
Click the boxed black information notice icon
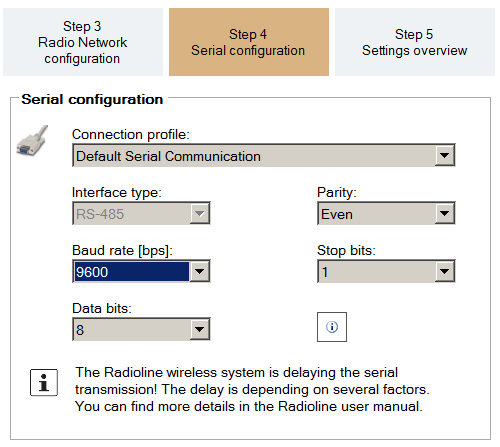click(x=44, y=382)
